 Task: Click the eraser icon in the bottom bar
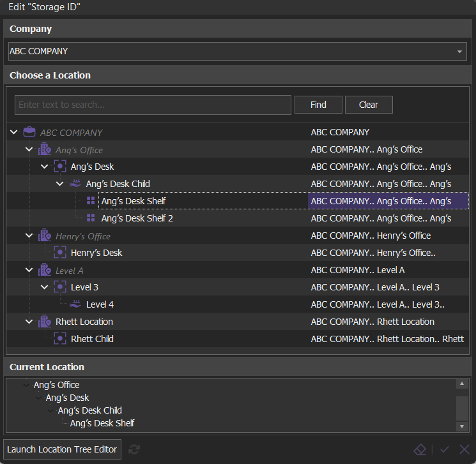pyautogui.click(x=420, y=449)
